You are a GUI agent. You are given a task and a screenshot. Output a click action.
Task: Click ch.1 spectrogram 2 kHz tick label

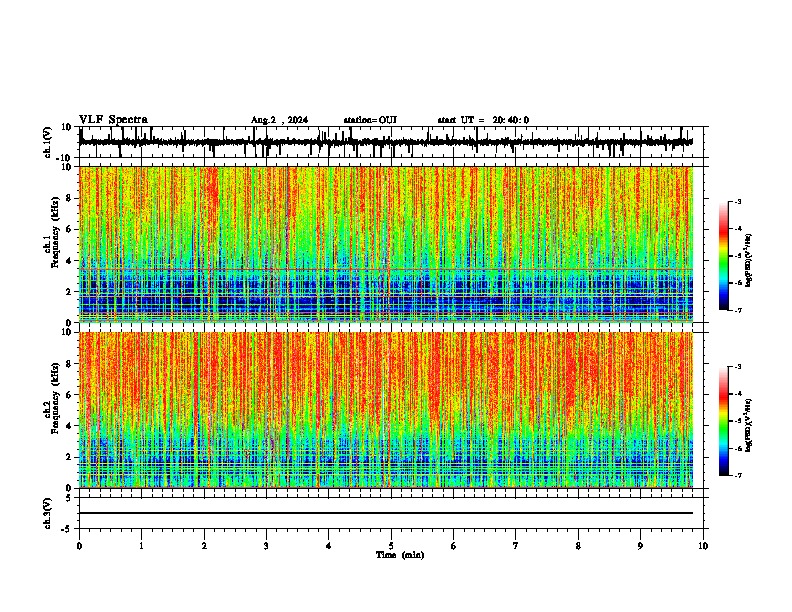[x=69, y=291]
